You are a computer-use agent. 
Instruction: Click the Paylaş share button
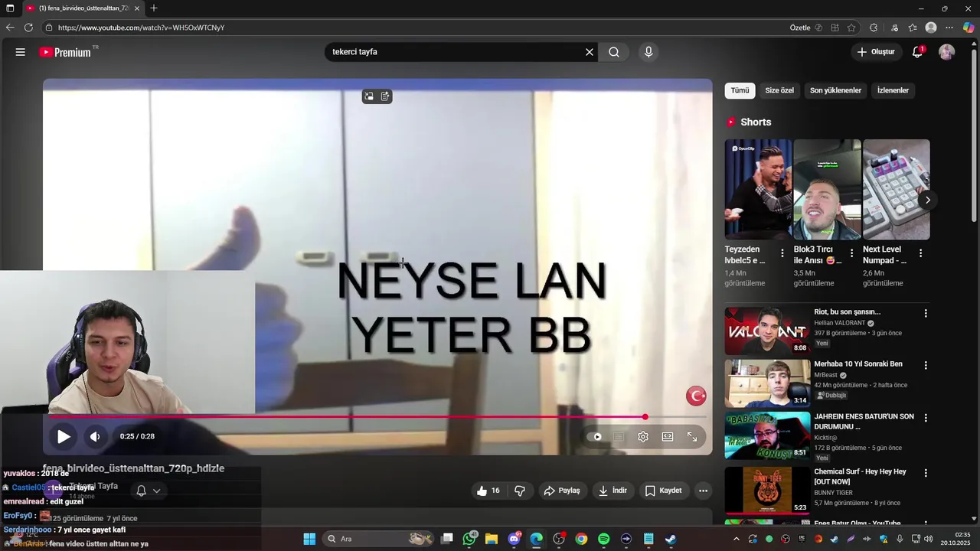click(562, 491)
